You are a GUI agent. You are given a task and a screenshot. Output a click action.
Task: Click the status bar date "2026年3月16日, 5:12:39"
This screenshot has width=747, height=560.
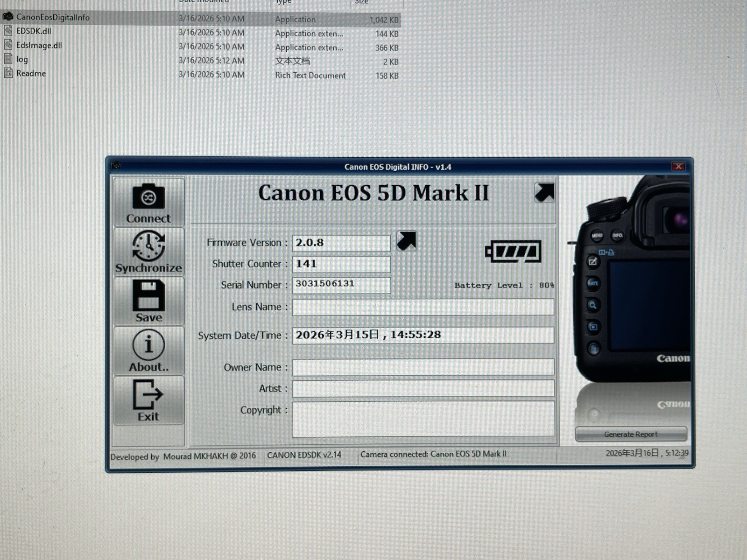coord(647,453)
